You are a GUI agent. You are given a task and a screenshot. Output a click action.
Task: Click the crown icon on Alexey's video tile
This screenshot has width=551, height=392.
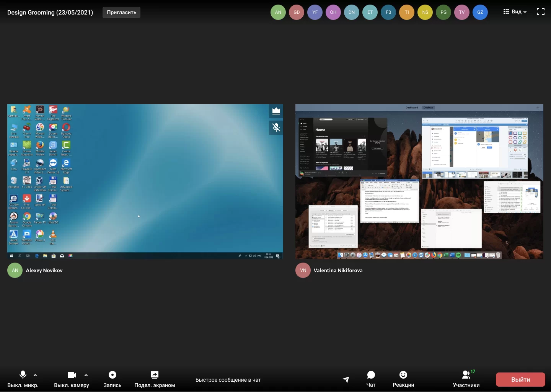point(276,111)
